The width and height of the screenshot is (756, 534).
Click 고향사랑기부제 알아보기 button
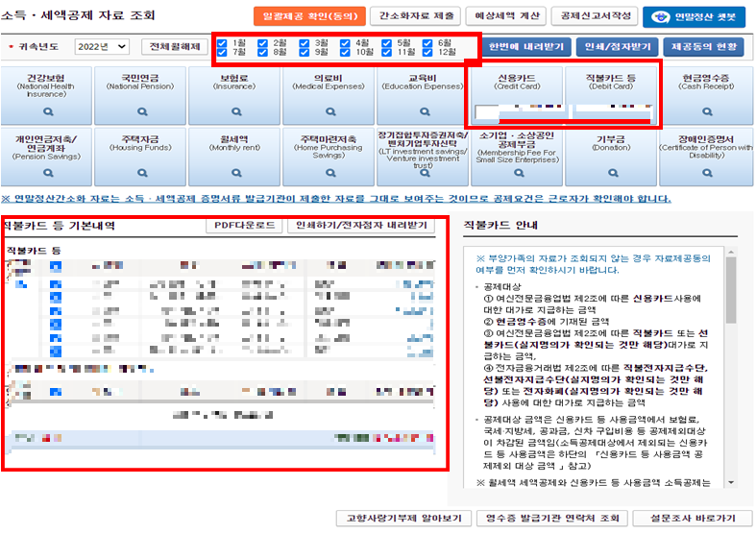[x=404, y=519]
